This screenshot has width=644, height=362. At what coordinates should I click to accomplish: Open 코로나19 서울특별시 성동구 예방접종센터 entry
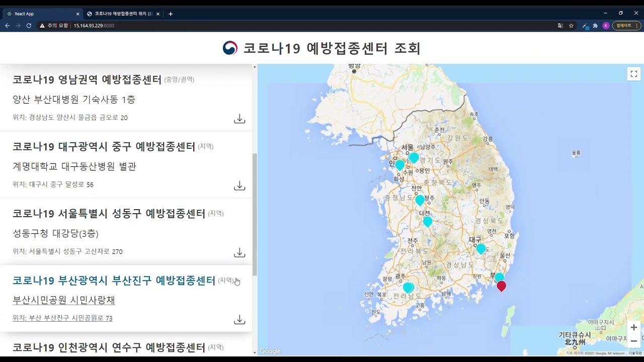(x=109, y=213)
